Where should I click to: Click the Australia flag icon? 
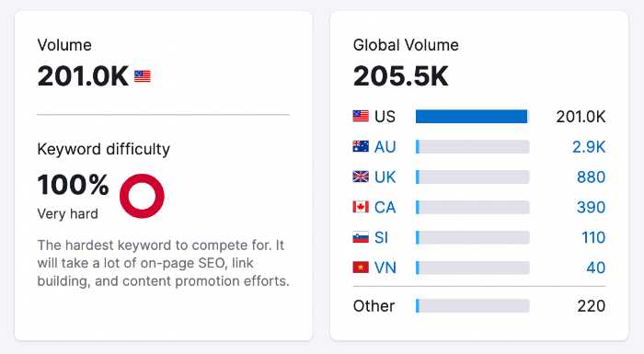361,146
